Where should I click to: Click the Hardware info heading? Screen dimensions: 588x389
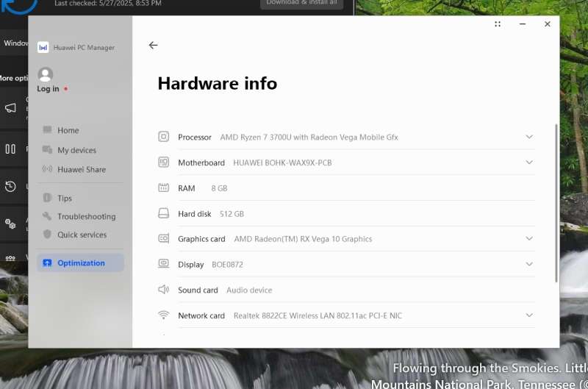(217, 83)
